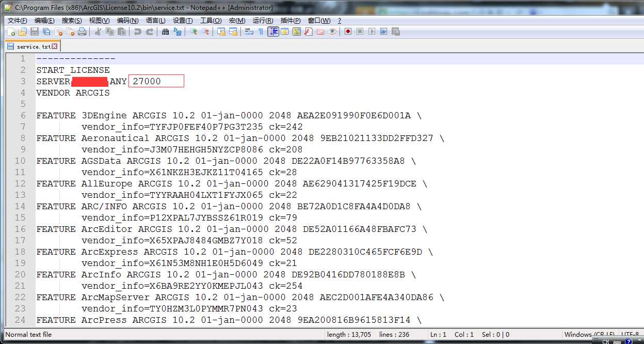Viewport: 644px width, 344px height.
Task: Undo the last edit via toolbar
Action: (137, 32)
